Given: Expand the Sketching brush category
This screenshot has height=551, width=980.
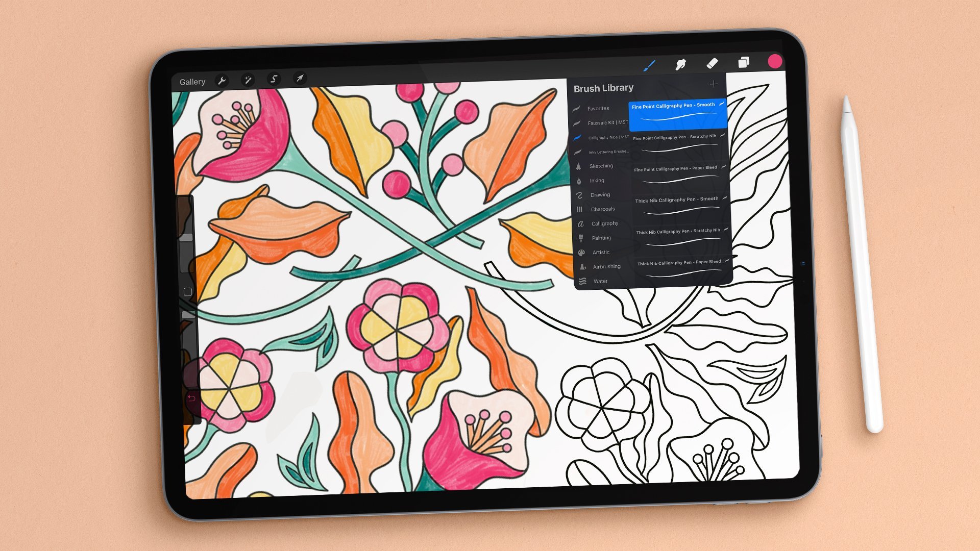Looking at the screenshot, I should (x=600, y=165).
